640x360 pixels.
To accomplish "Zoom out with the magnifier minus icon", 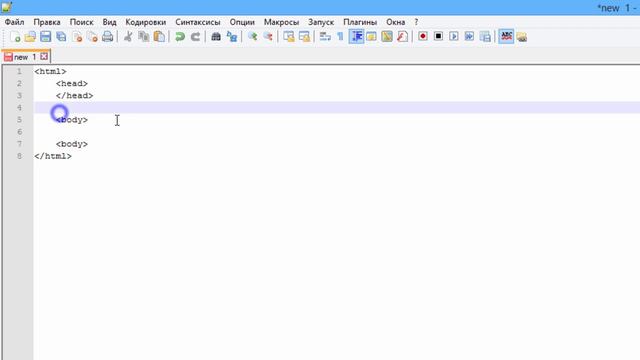I will 268,37.
